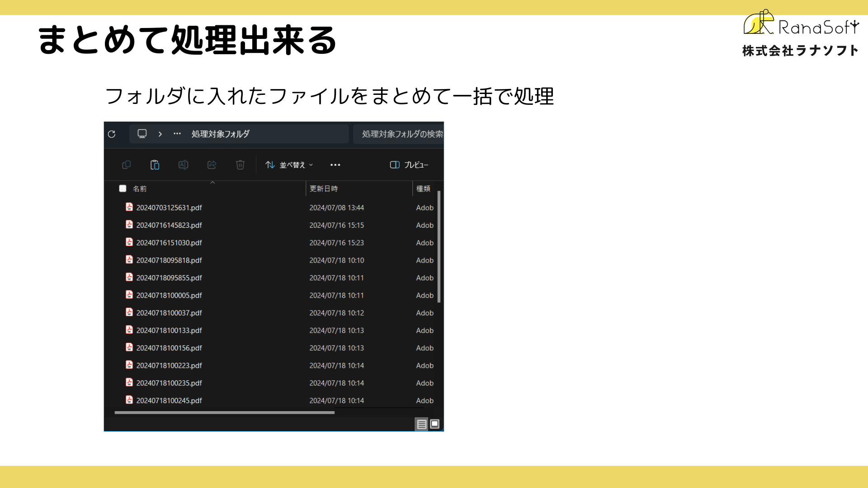Click date 2024/07/18 10:10
This screenshot has width=868, height=488.
coord(336,261)
